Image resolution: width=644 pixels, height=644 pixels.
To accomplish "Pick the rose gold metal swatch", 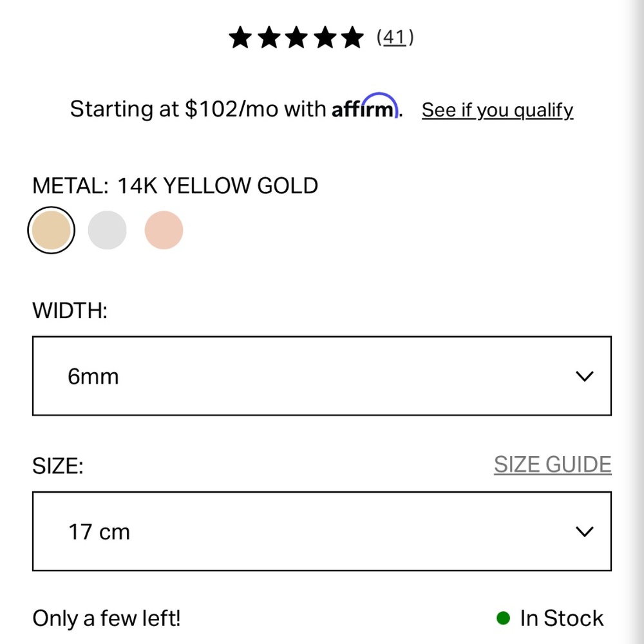I will click(164, 230).
